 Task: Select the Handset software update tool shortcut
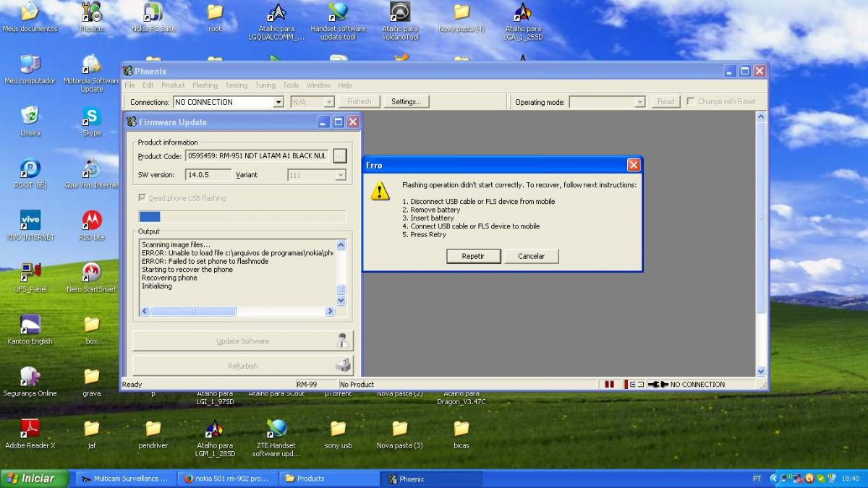(x=338, y=20)
